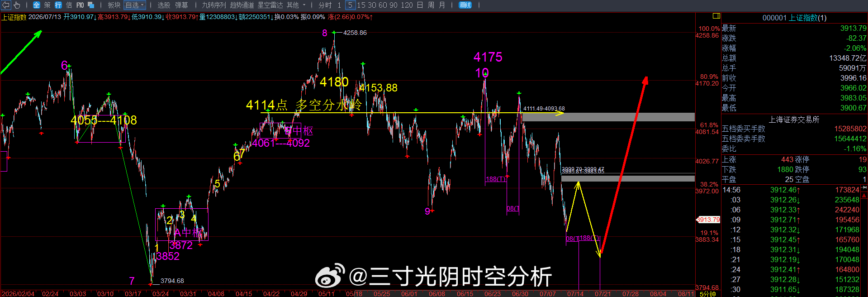Toggle the 信 info icon
This screenshot has height=297, width=868.
[69, 5]
